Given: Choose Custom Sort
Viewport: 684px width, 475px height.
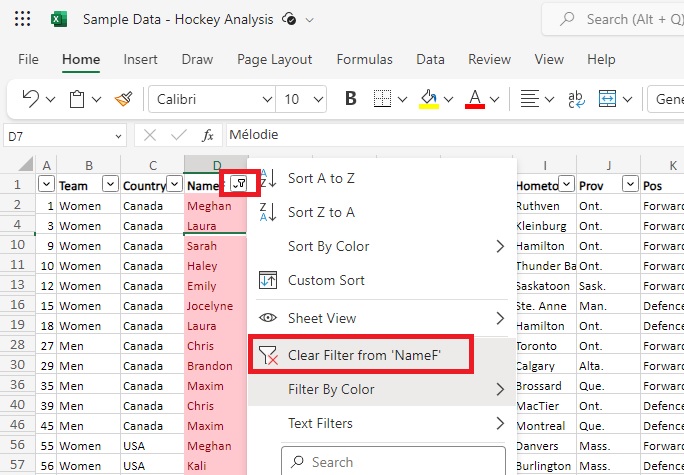Looking at the screenshot, I should 382,280.
